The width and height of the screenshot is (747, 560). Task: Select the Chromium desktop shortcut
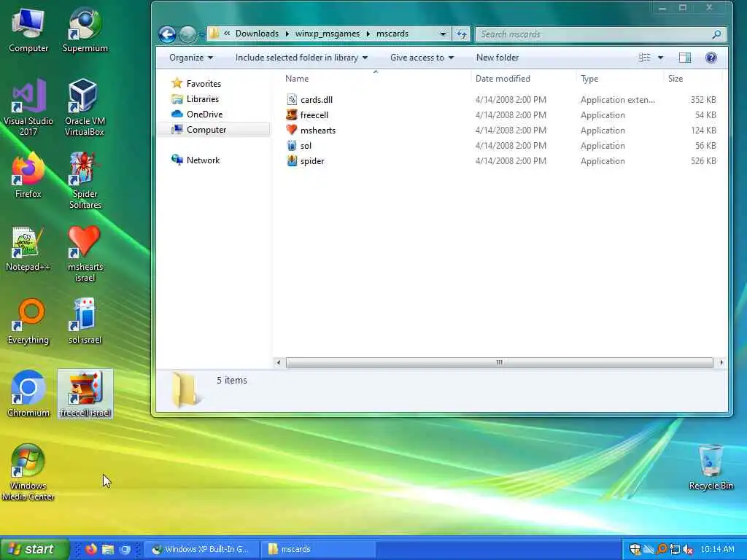(x=28, y=394)
